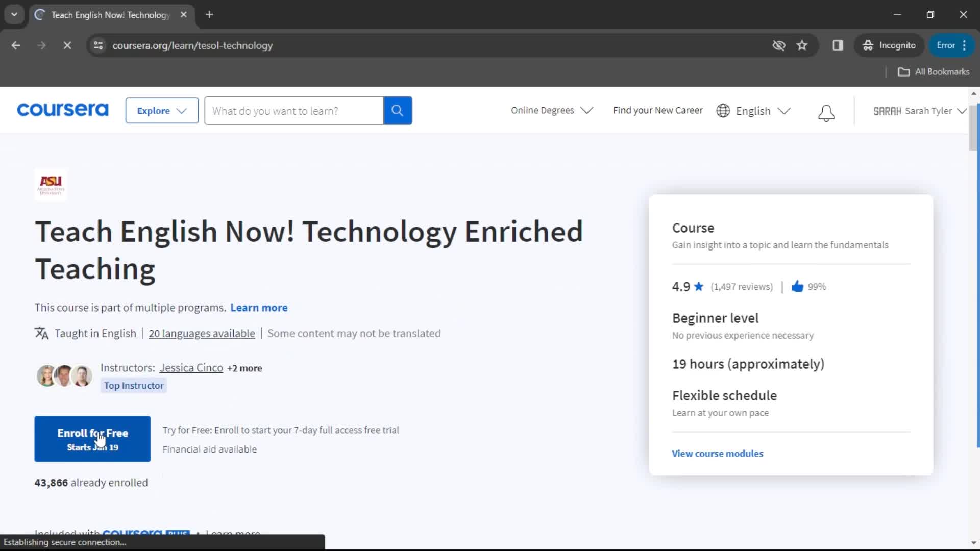Show the +2 more instructors
The width and height of the screenshot is (980, 551).
tap(244, 368)
